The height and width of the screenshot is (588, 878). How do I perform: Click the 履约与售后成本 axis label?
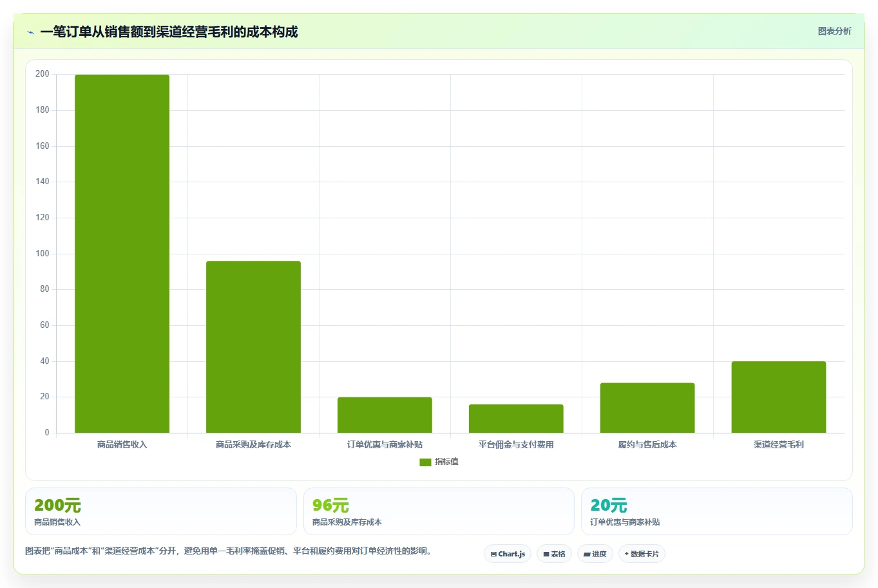(x=647, y=444)
